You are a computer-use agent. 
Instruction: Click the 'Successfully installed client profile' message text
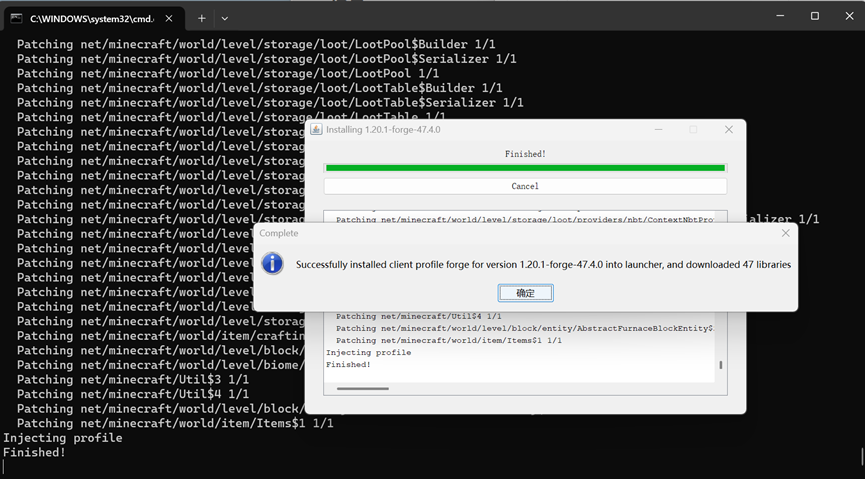click(x=543, y=265)
